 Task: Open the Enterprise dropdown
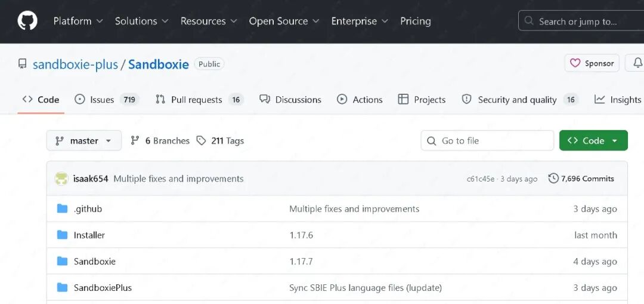coord(360,21)
